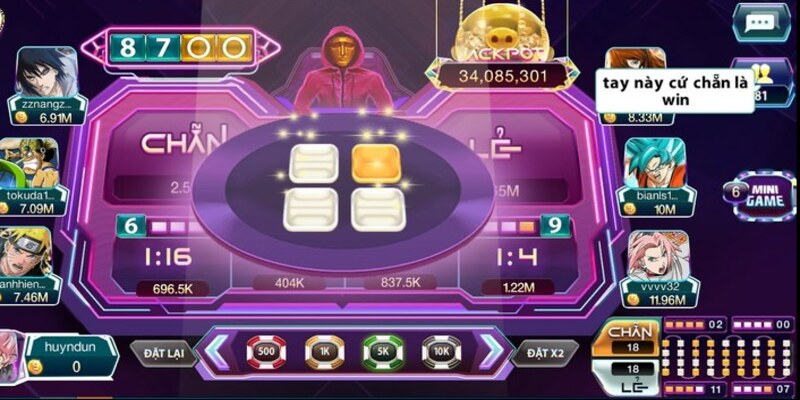Open player zznangz profile avatar

click(47, 72)
